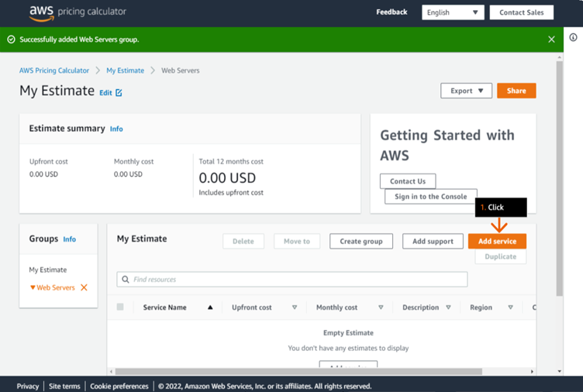
Task: Dismiss the green success notification banner
Action: tap(551, 40)
